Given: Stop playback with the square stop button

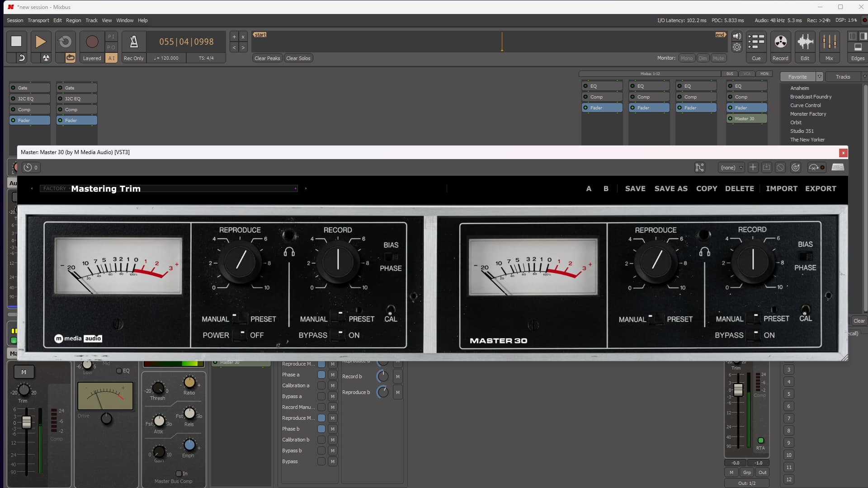Looking at the screenshot, I should coord(16,41).
